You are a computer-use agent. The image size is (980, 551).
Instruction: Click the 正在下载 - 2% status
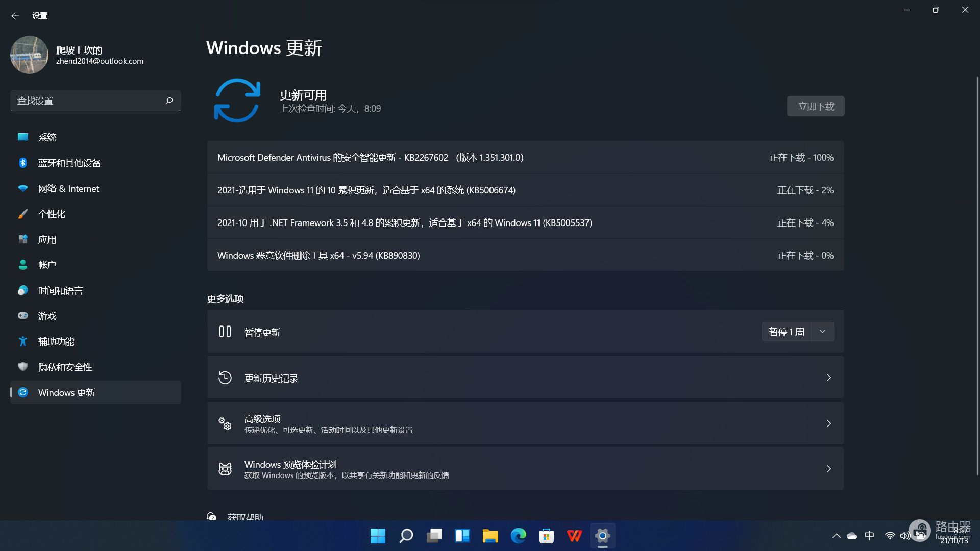(805, 190)
